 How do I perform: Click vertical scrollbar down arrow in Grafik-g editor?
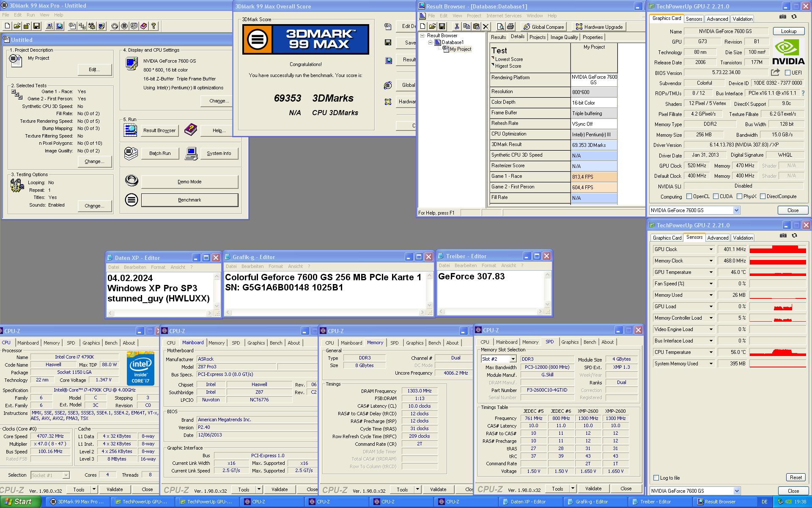pos(429,305)
